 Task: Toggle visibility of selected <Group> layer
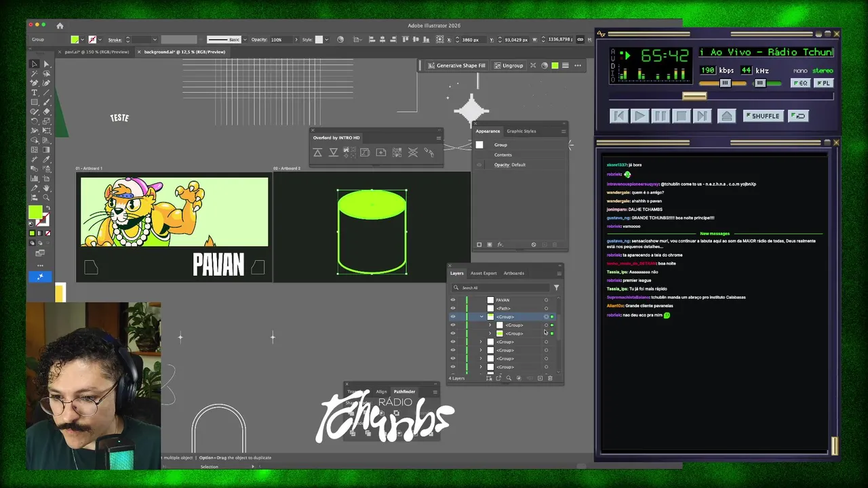[x=453, y=317]
